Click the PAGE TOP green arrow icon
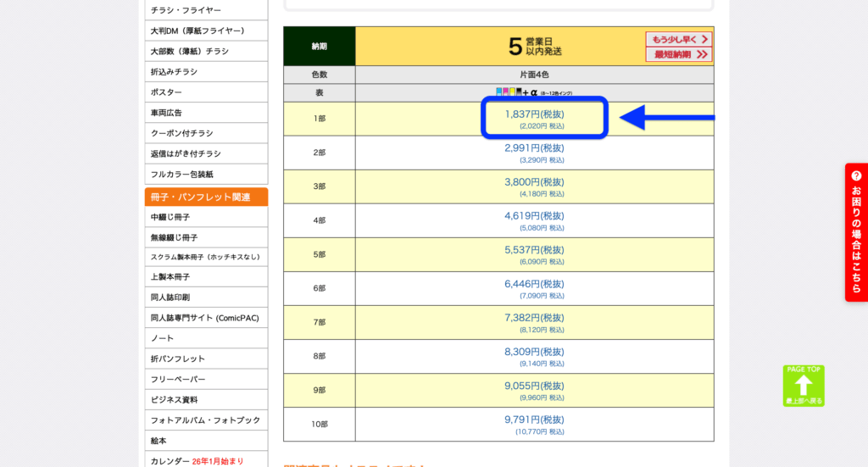This screenshot has width=868, height=467. pos(804,386)
